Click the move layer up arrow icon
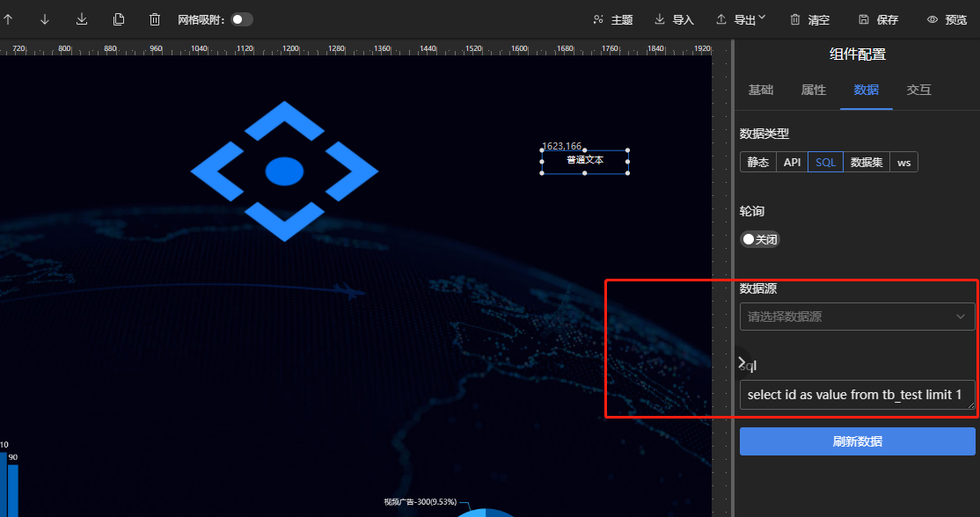 (8, 19)
